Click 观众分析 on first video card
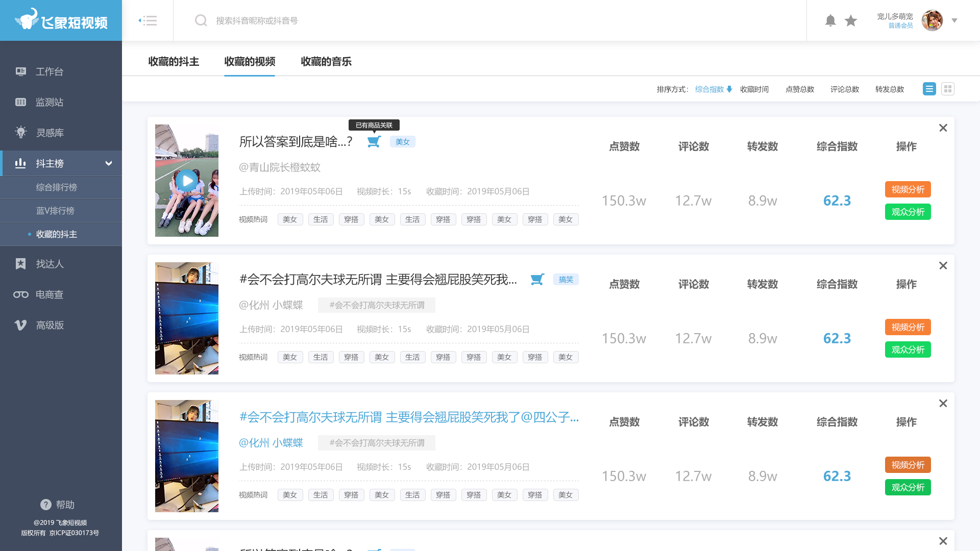The width and height of the screenshot is (980, 551). 908,212
